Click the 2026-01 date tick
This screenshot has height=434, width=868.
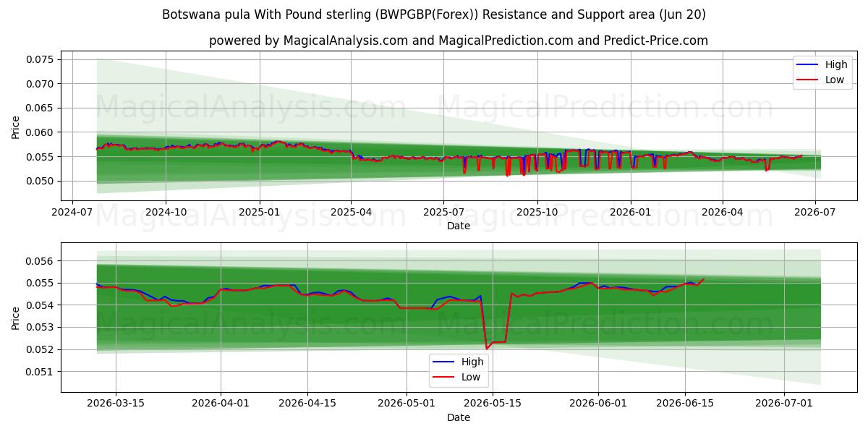(630, 213)
